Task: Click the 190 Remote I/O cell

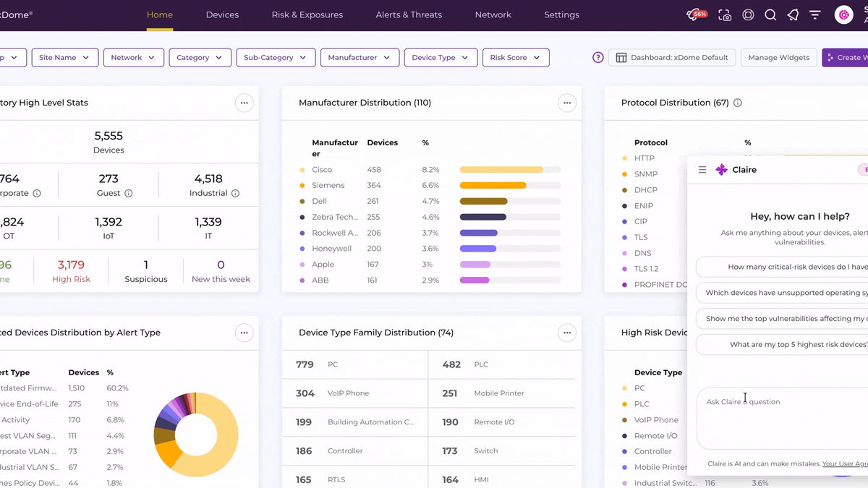Action: coord(503,422)
